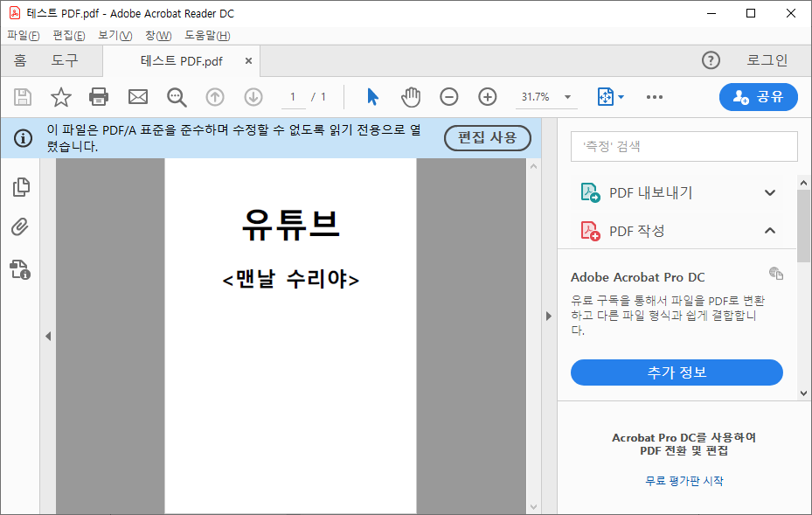Open the 파일 menu
The image size is (812, 515).
[x=24, y=36]
